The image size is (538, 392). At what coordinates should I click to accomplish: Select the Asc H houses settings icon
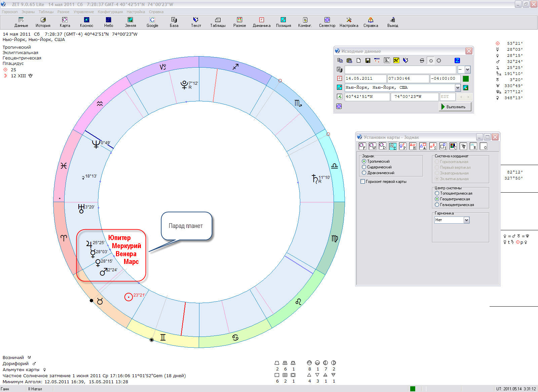point(413,146)
